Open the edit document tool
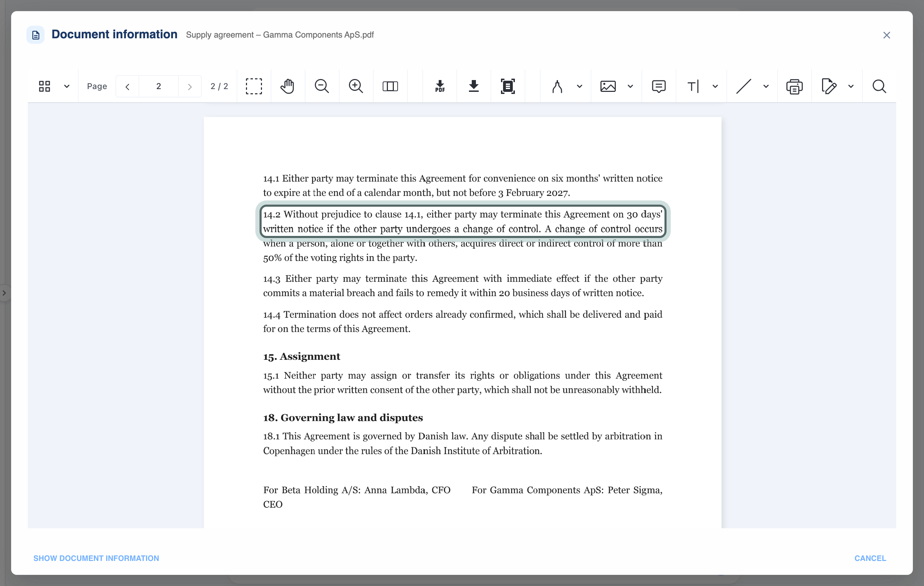This screenshot has width=924, height=586. pos(828,86)
